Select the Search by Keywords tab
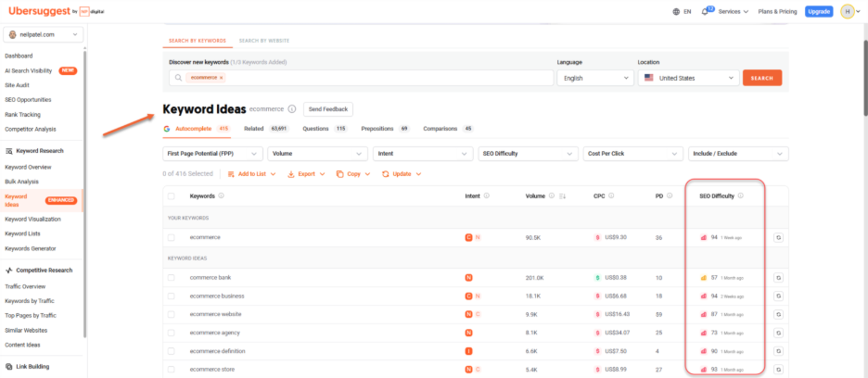The height and width of the screenshot is (378, 868). [198, 41]
